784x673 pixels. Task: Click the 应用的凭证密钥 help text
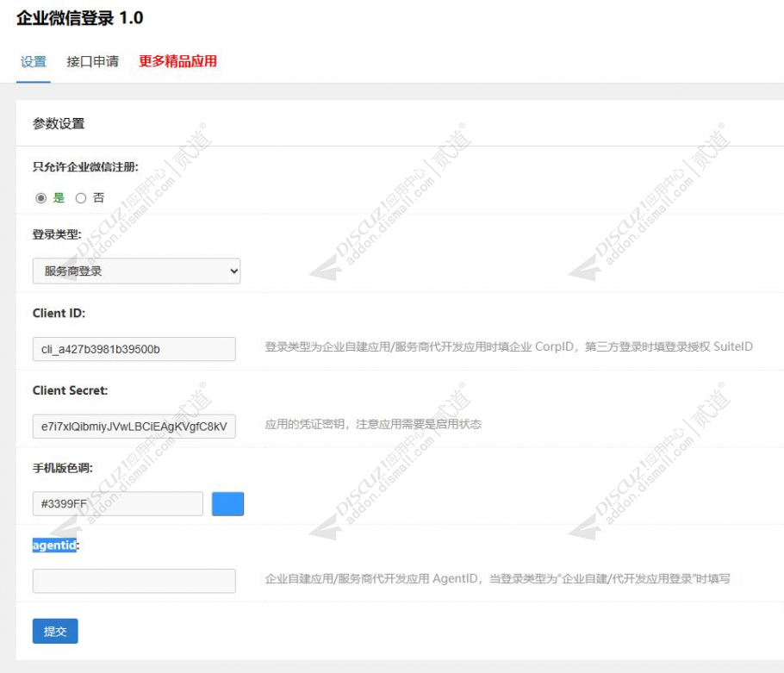click(373, 424)
